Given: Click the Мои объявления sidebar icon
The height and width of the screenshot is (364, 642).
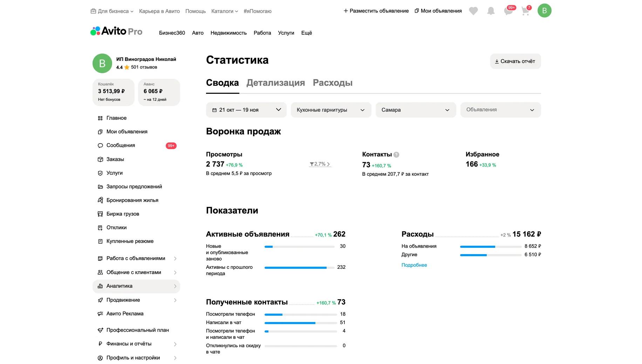Looking at the screenshot, I should pyautogui.click(x=100, y=132).
